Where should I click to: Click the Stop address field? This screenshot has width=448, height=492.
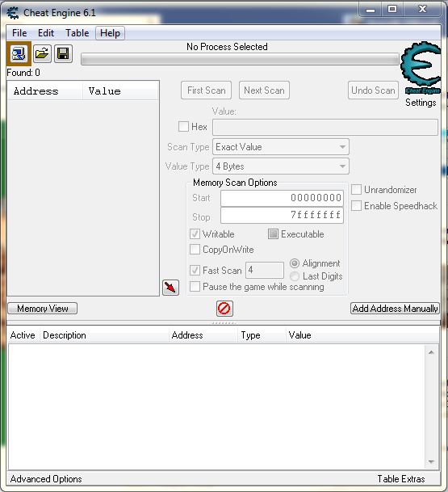[x=282, y=215]
